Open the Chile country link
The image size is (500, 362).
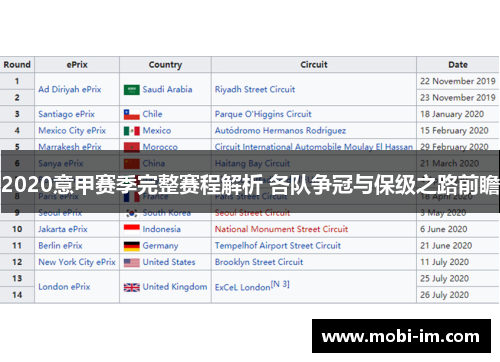[152, 114]
